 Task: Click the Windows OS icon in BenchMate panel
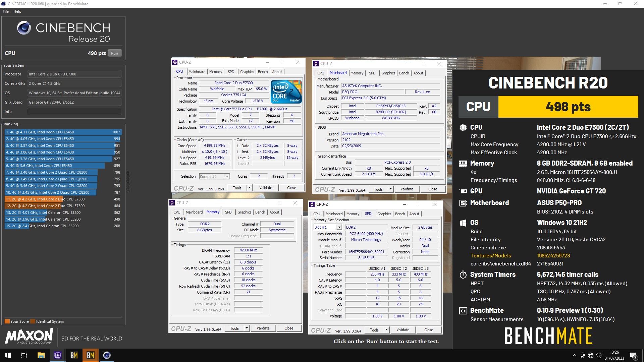(463, 223)
